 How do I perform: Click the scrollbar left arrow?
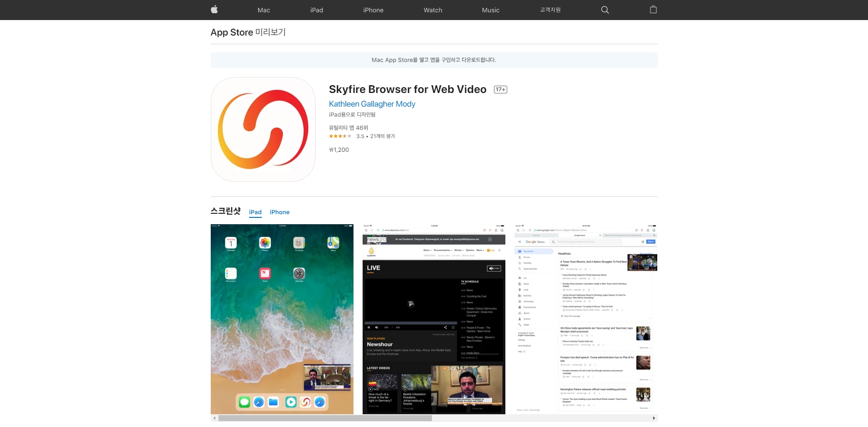click(x=214, y=418)
